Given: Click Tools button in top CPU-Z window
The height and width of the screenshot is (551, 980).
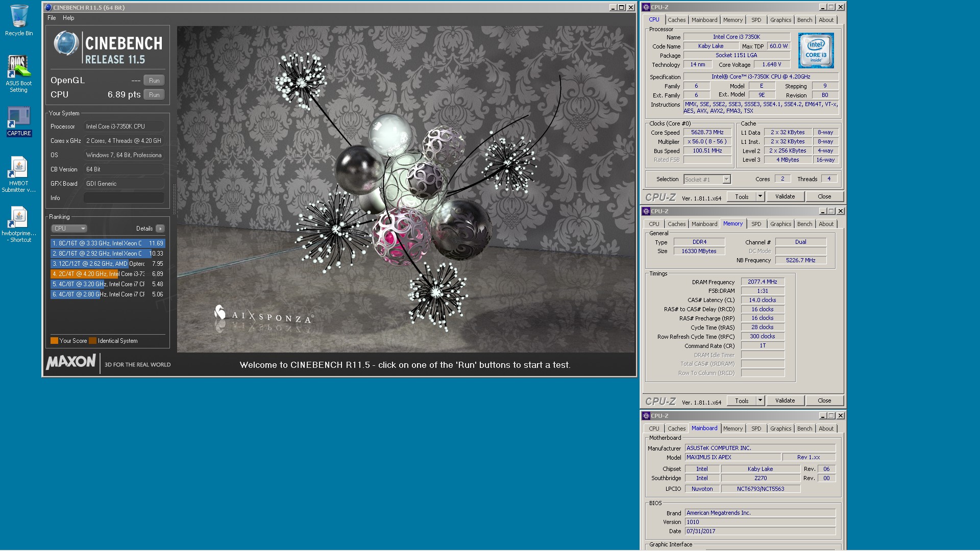Looking at the screenshot, I should point(742,196).
